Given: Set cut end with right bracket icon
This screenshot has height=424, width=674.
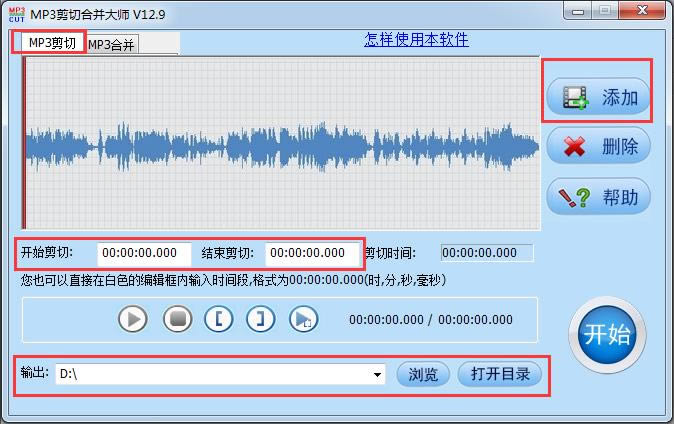Looking at the screenshot, I should (x=260, y=319).
